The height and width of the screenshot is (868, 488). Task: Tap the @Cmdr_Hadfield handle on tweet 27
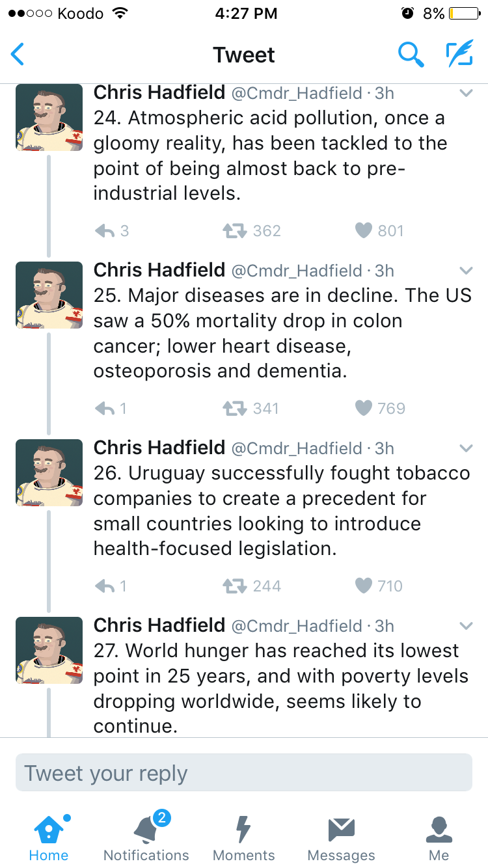pos(297,626)
